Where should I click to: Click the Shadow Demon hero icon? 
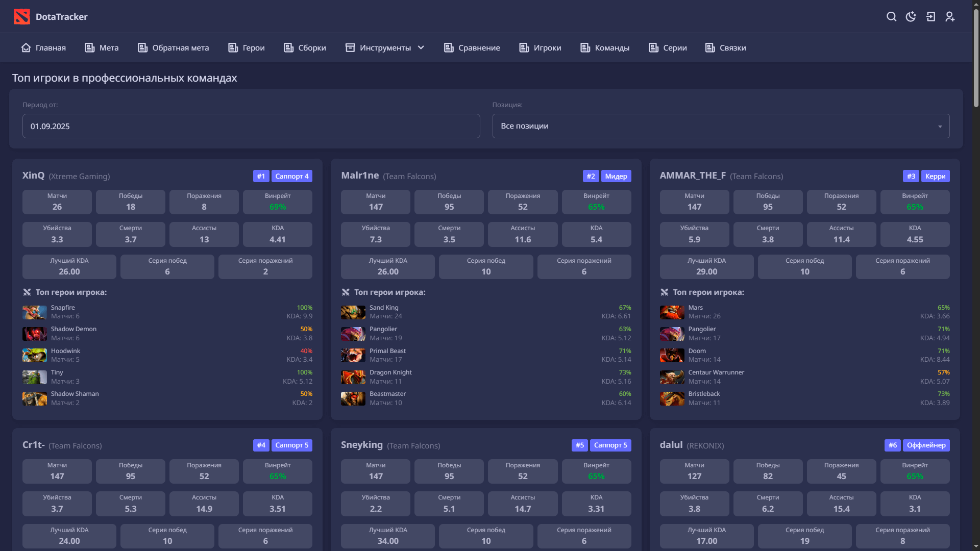click(35, 334)
